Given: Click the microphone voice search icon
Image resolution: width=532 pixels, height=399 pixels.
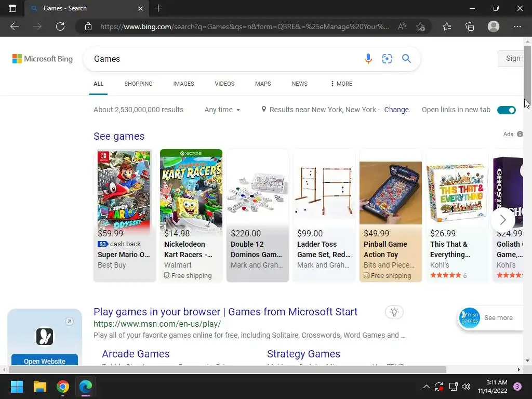Looking at the screenshot, I should click(x=368, y=59).
